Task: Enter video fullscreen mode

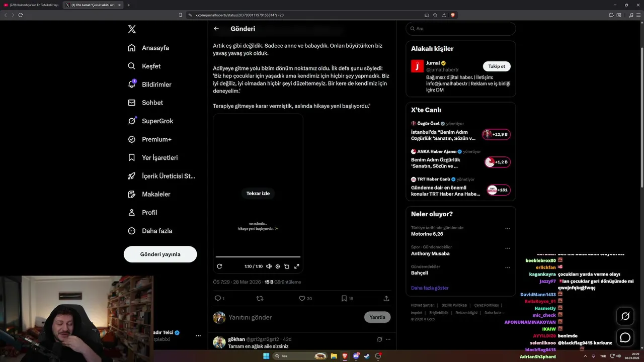Action: pos(297,266)
